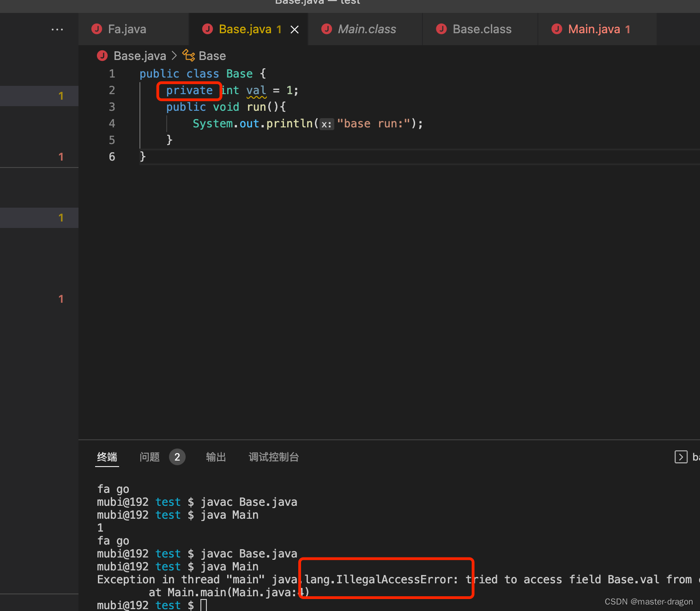Open the 输出 output panel tab
This screenshot has width=700, height=611.
(216, 457)
